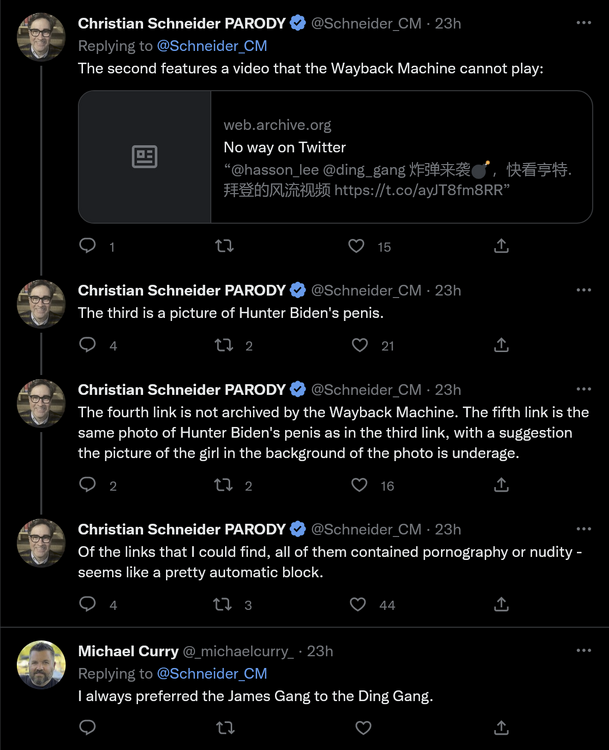Open Michael Curry's profile name
Viewport: 609px width, 750px height.
click(x=128, y=651)
